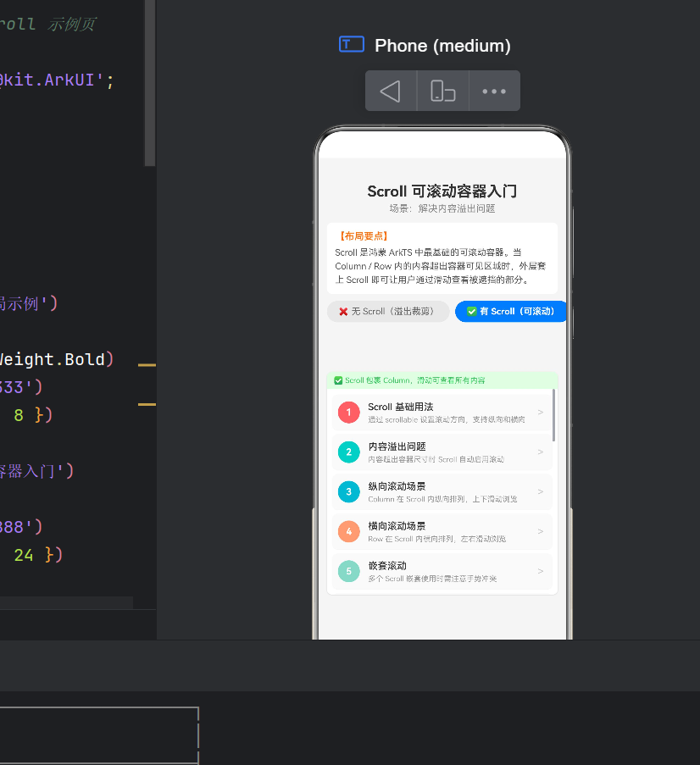The image size is (700, 765).
Task: Select the '无 Scroll（溢出裁剪）' tab button
Action: 388,311
